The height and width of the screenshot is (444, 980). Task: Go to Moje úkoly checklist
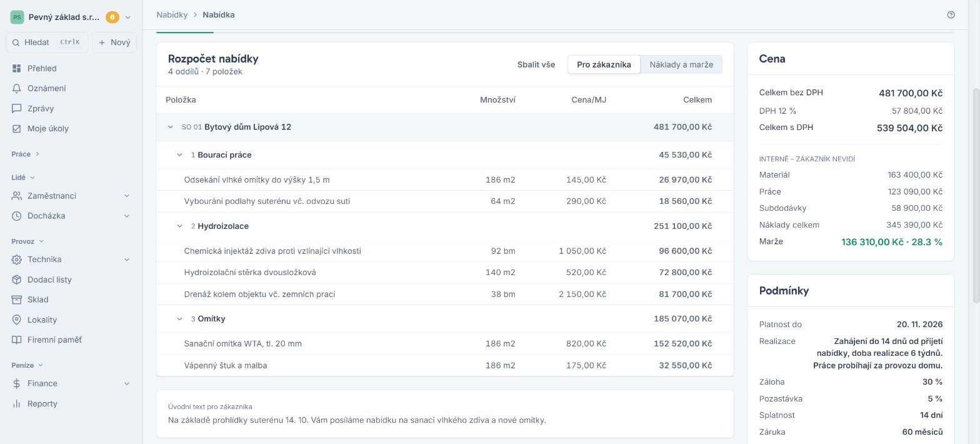click(x=17, y=128)
